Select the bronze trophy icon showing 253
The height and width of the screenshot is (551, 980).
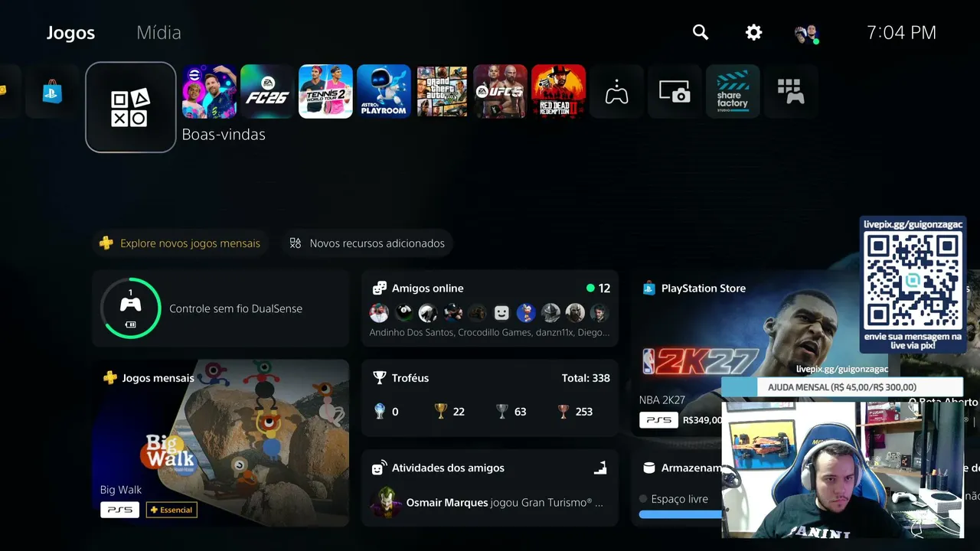click(x=563, y=411)
